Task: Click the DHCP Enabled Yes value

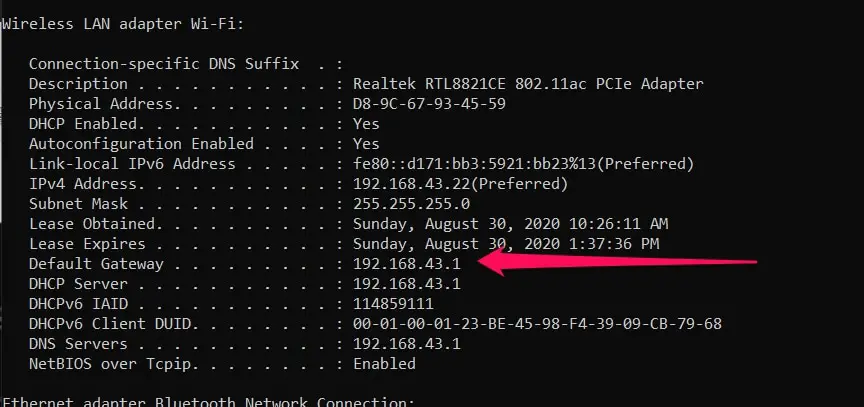Action: (x=366, y=124)
